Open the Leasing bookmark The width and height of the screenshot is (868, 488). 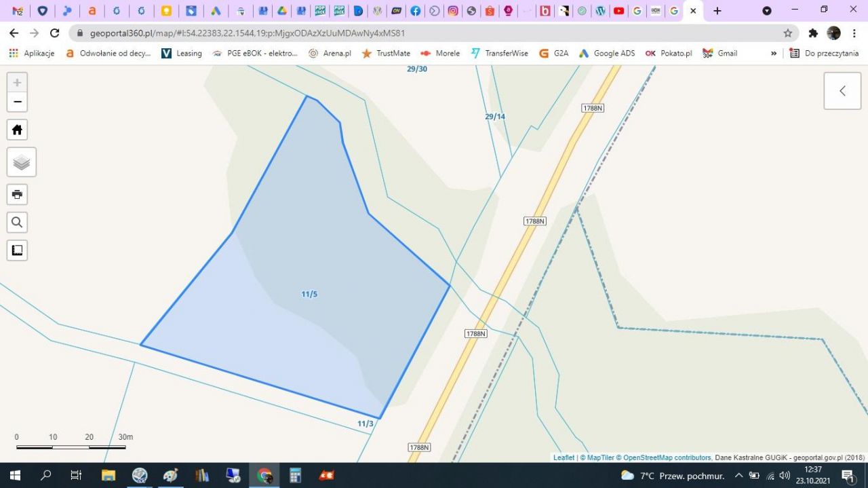(182, 53)
